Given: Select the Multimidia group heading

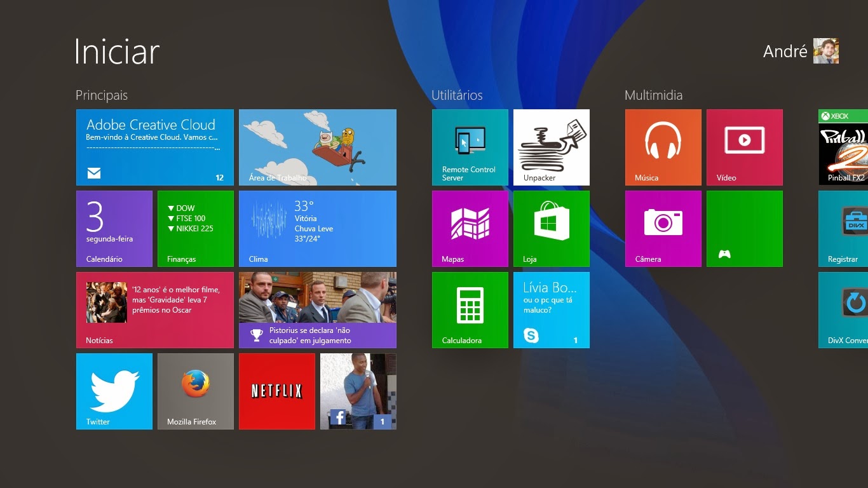Looking at the screenshot, I should [x=654, y=95].
